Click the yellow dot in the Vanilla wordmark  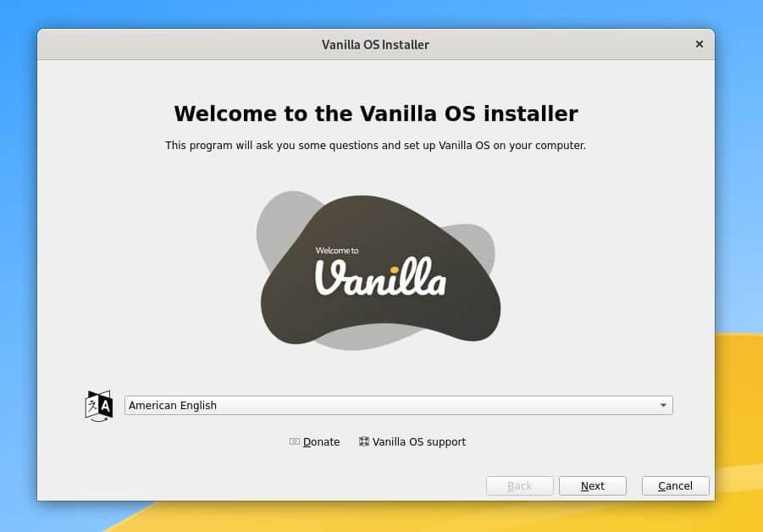coord(394,269)
